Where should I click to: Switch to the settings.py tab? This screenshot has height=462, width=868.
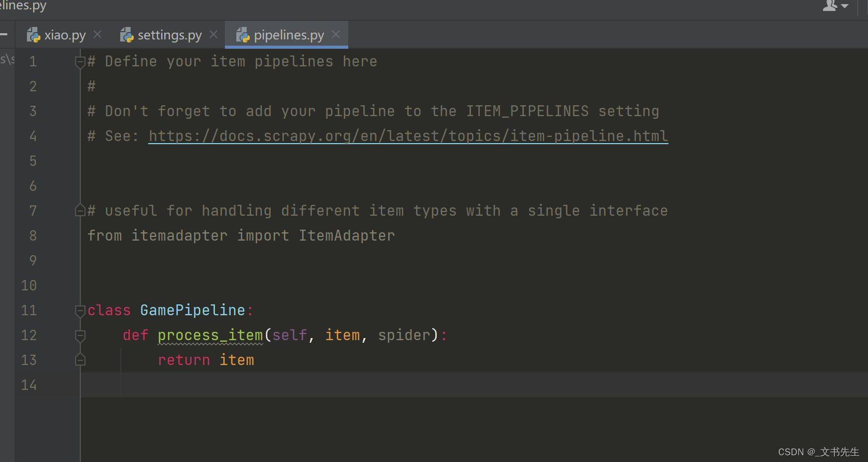[x=169, y=35]
